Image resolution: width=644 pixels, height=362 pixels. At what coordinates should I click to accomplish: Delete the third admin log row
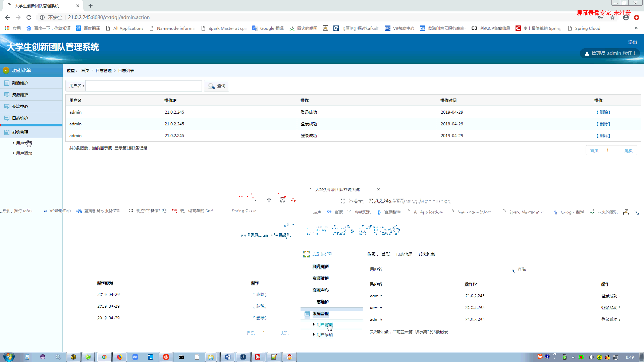point(603,136)
